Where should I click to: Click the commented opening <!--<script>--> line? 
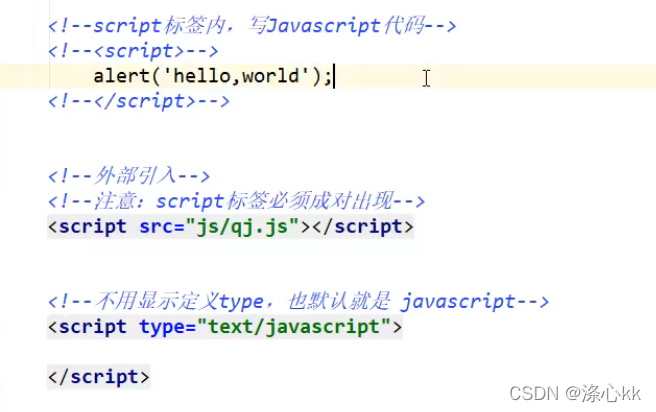133,51
